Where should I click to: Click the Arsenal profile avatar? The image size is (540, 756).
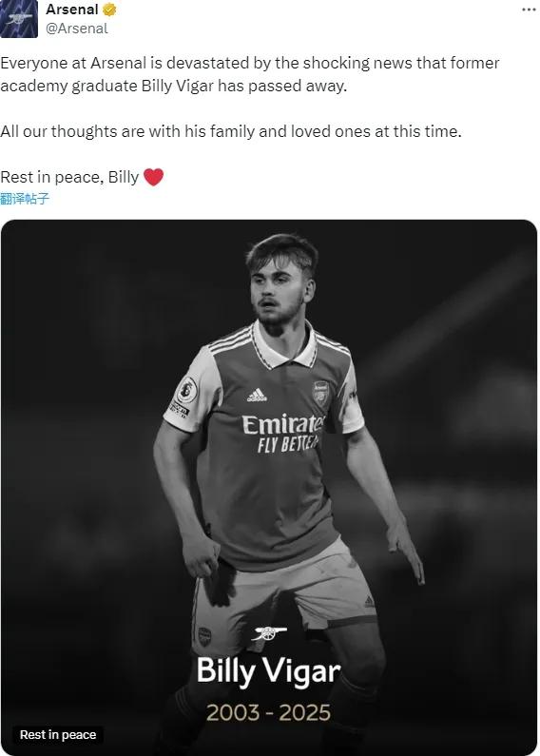click(19, 19)
